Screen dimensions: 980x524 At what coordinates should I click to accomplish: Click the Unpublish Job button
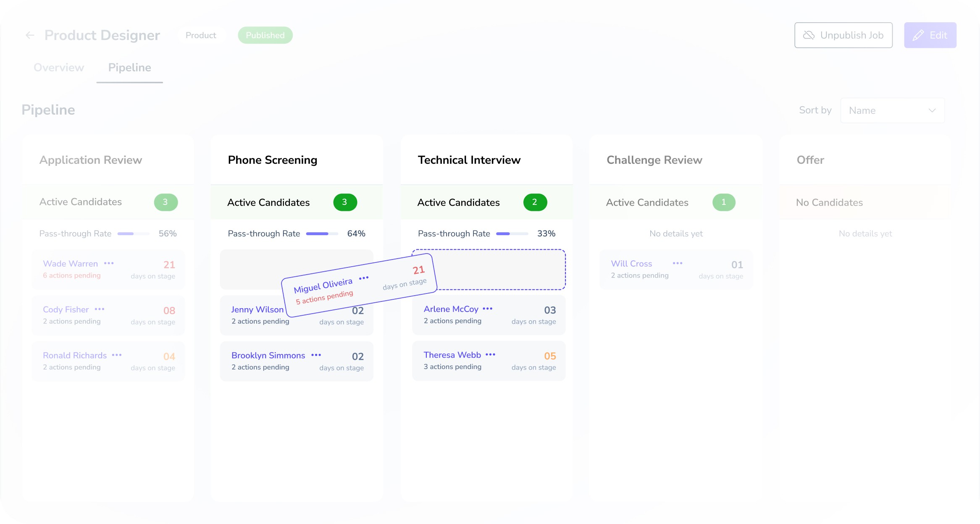[843, 35]
